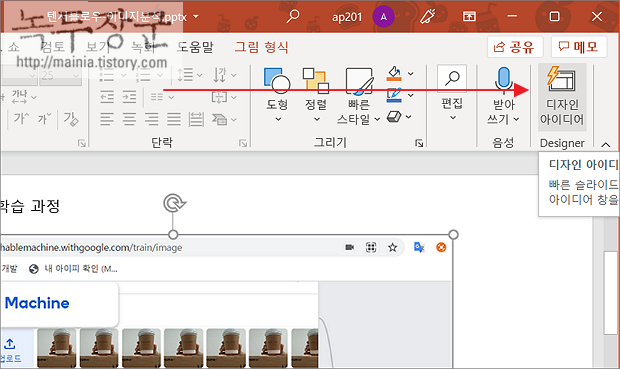This screenshot has width=620, height=369.
Task: Expand the font name box arrow
Action: 32,75
